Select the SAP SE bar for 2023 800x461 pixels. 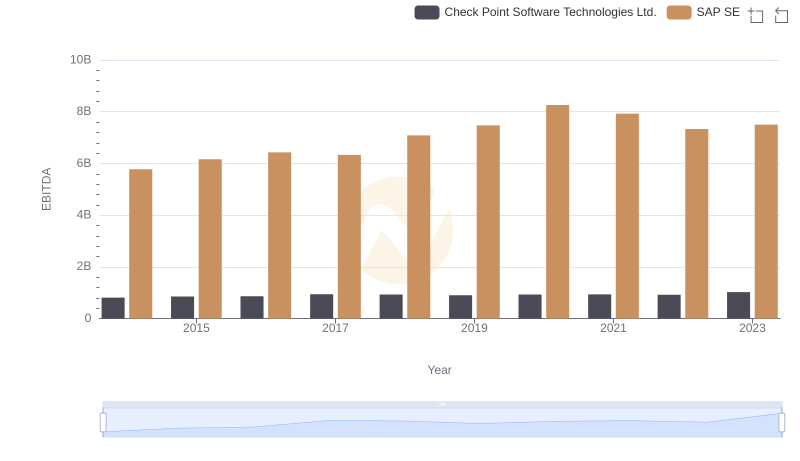pyautogui.click(x=766, y=221)
